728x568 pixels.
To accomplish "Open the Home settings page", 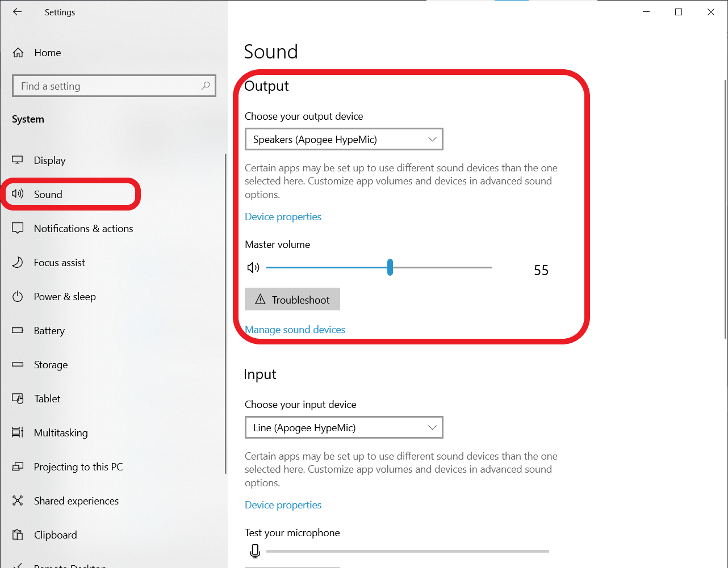I will coord(48,52).
